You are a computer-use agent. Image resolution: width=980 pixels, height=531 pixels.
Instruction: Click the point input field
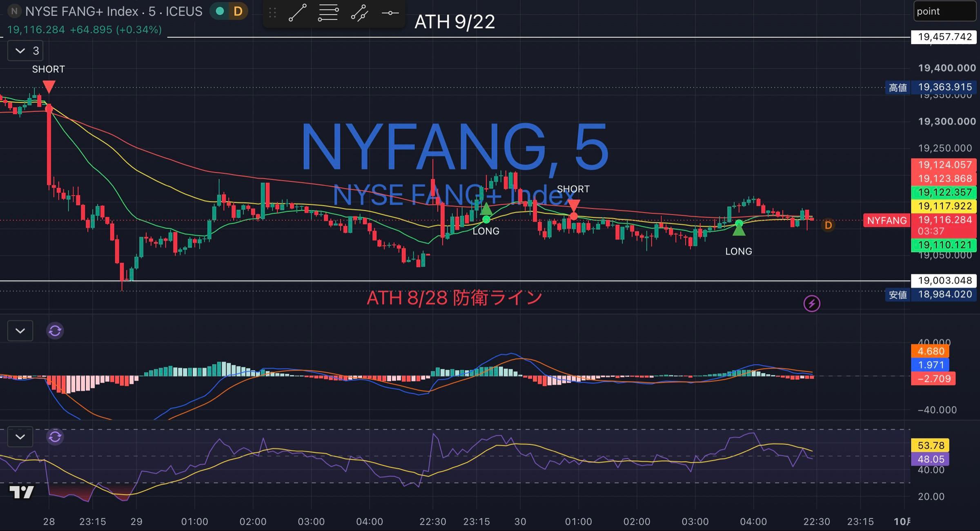944,11
